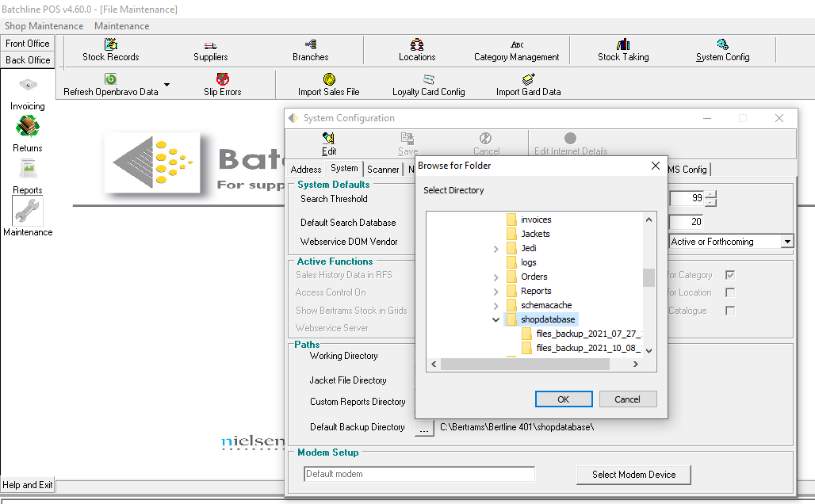Launch Category Management
815x504 pixels.
point(517,51)
